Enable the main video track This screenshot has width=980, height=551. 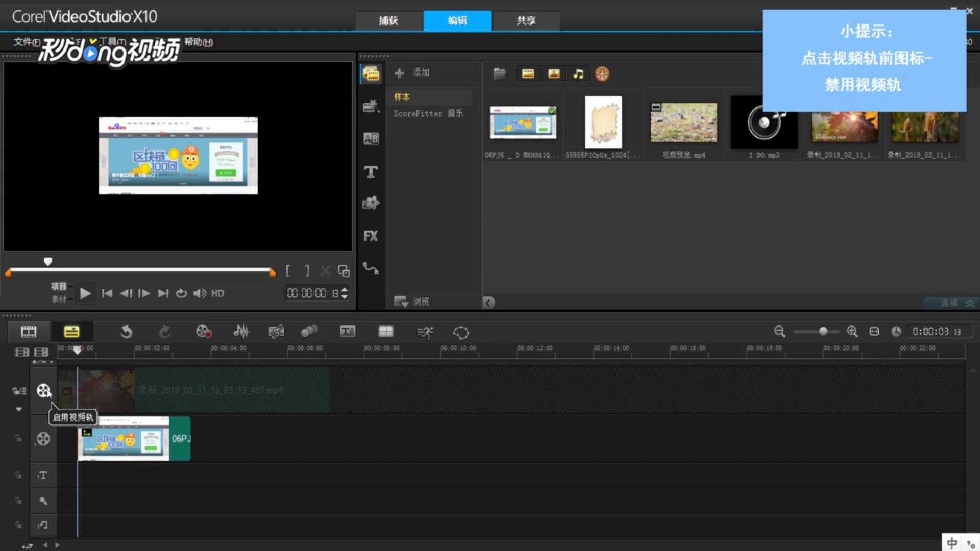coord(43,391)
